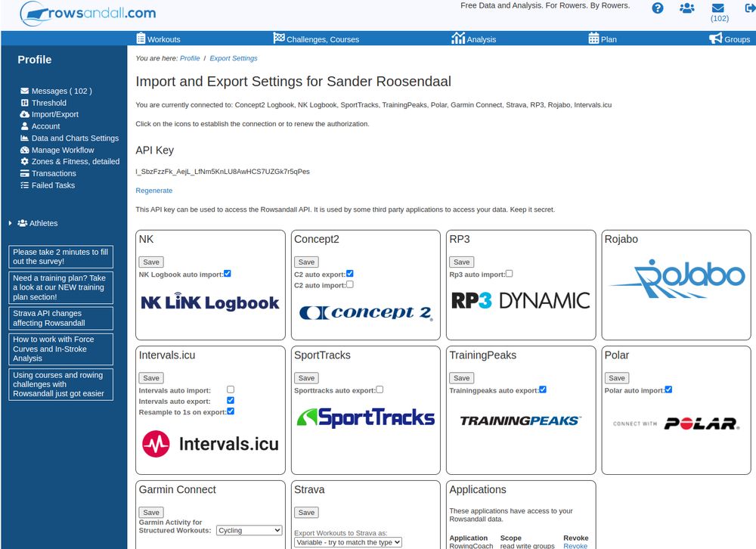The image size is (756, 549).
Task: Click the NK LiNK Logbook logo
Action: tap(209, 302)
